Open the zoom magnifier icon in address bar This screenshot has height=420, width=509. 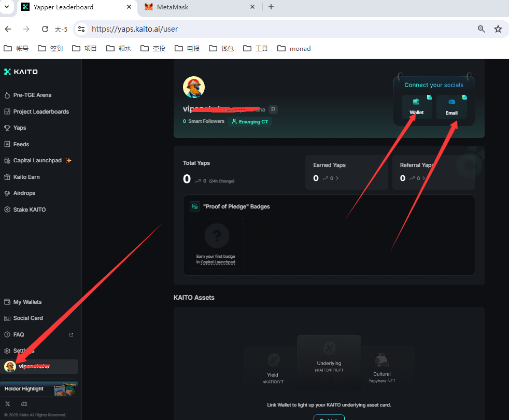pyautogui.click(x=482, y=29)
